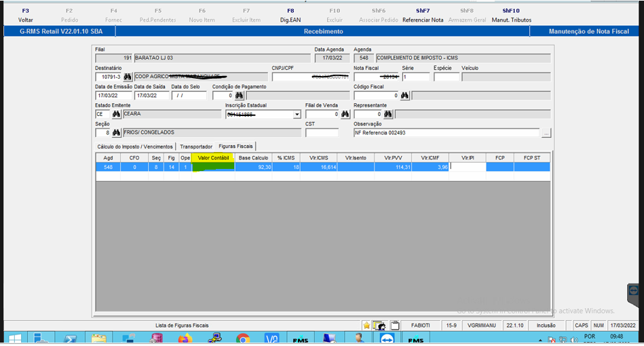Click F3 Voltar to go back
This screenshot has width=644, height=346.
click(x=26, y=15)
